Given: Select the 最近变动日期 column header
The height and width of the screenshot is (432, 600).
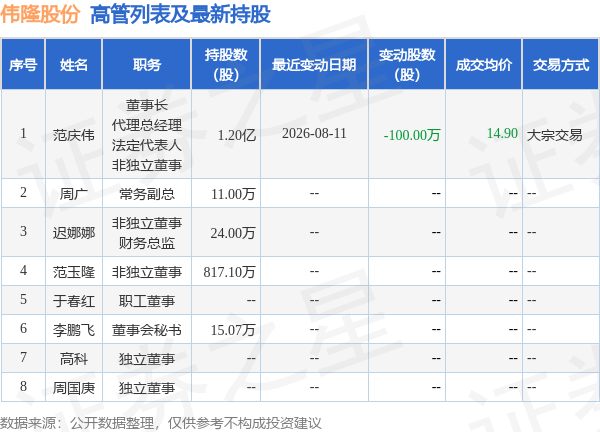Looking at the screenshot, I should 314,64.
